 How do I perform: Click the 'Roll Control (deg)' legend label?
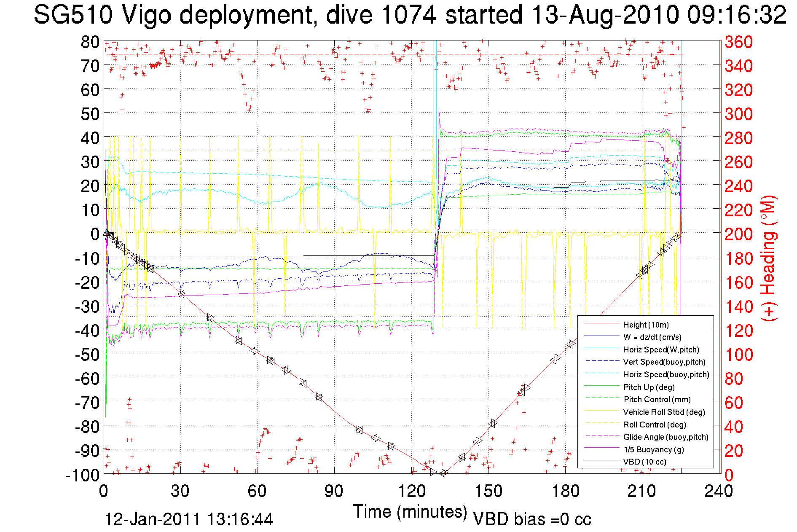pos(655,425)
